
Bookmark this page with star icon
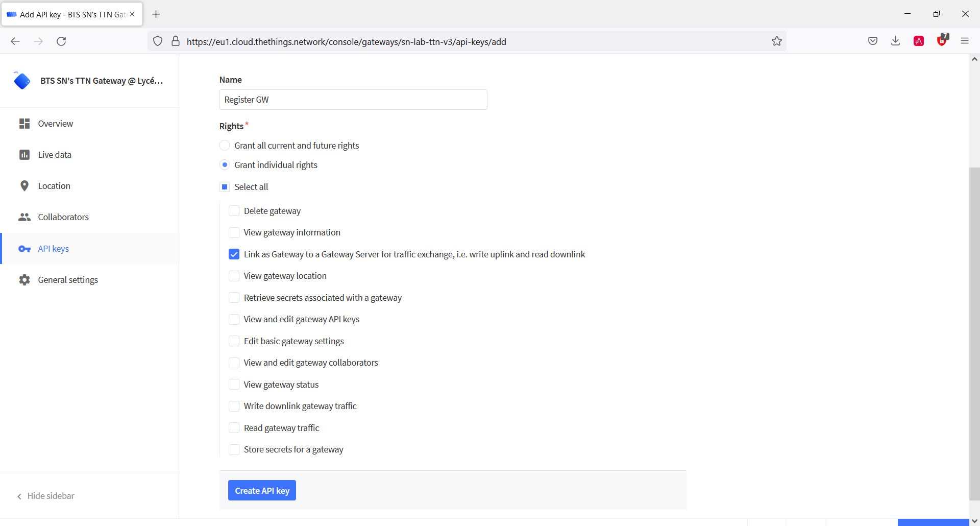[777, 41]
